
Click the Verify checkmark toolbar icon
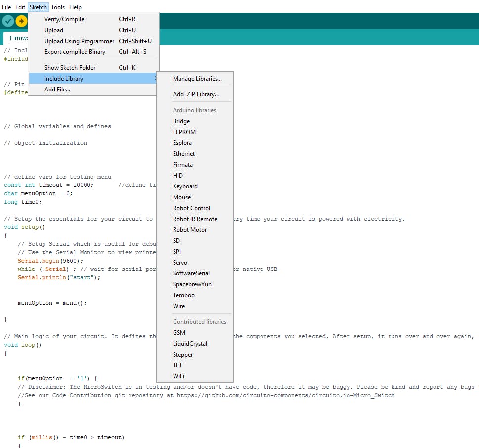(x=8, y=21)
